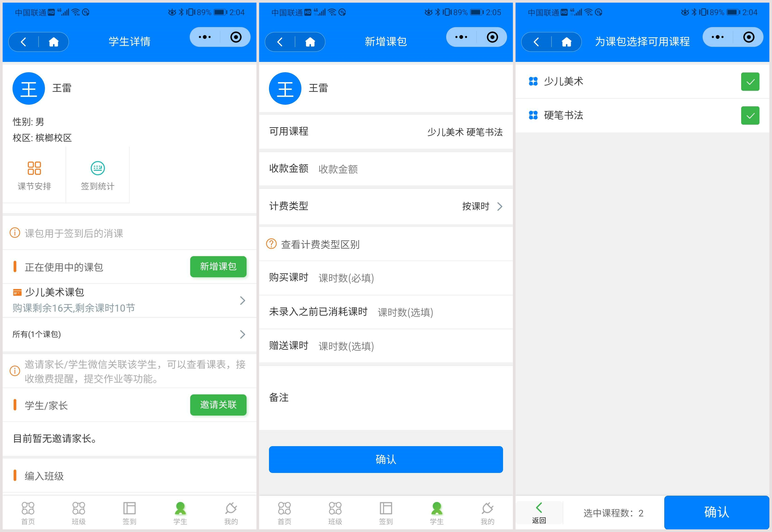772x532 pixels.
Task: Uncheck 少儿美术 course checkbox
Action: click(x=750, y=82)
